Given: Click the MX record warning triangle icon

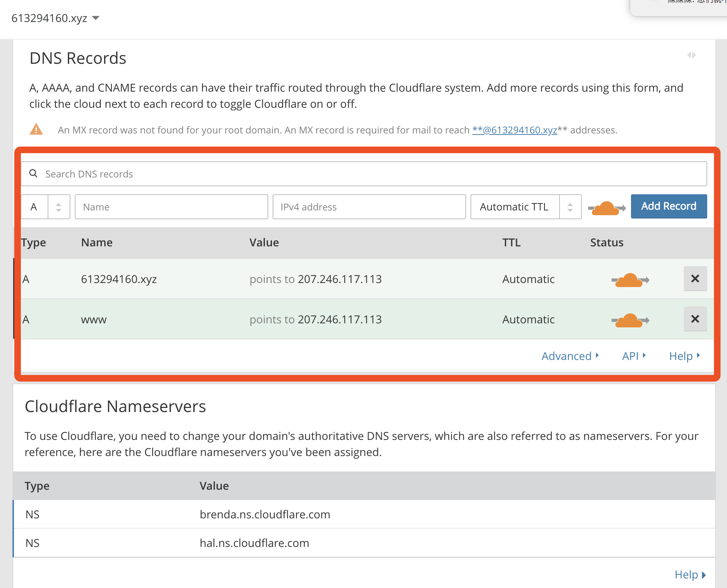Looking at the screenshot, I should point(36,129).
